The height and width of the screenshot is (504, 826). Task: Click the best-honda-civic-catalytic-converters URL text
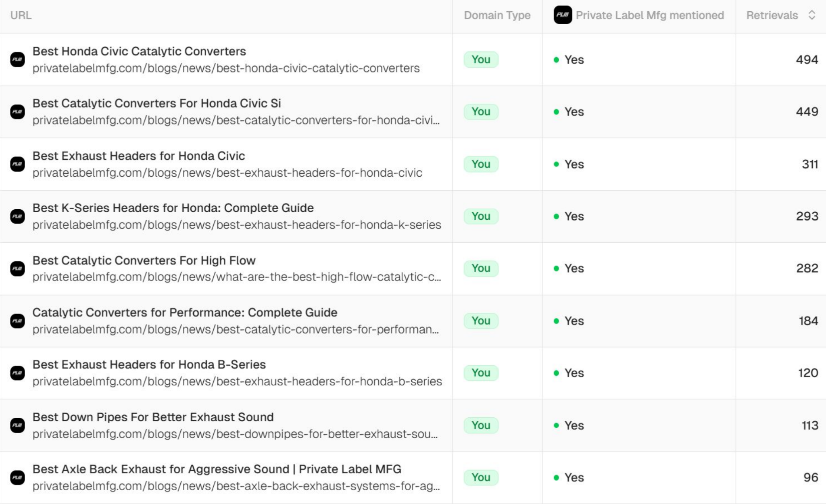click(x=226, y=69)
